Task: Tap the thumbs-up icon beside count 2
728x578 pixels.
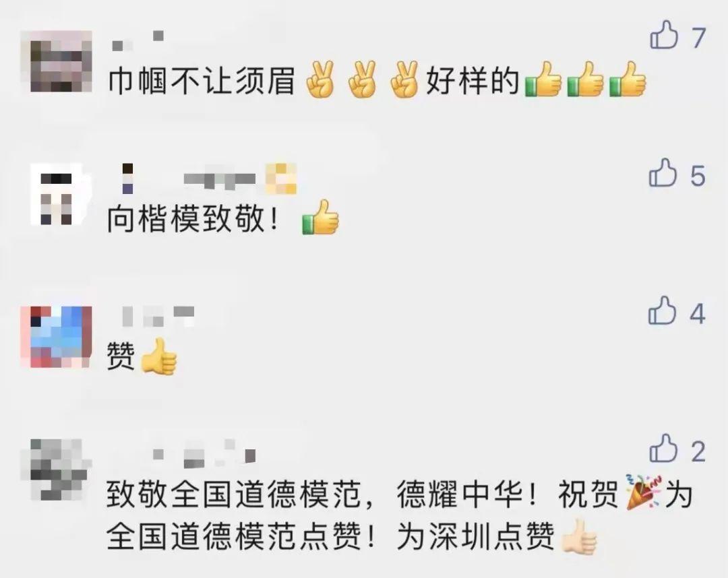Action: tap(663, 448)
